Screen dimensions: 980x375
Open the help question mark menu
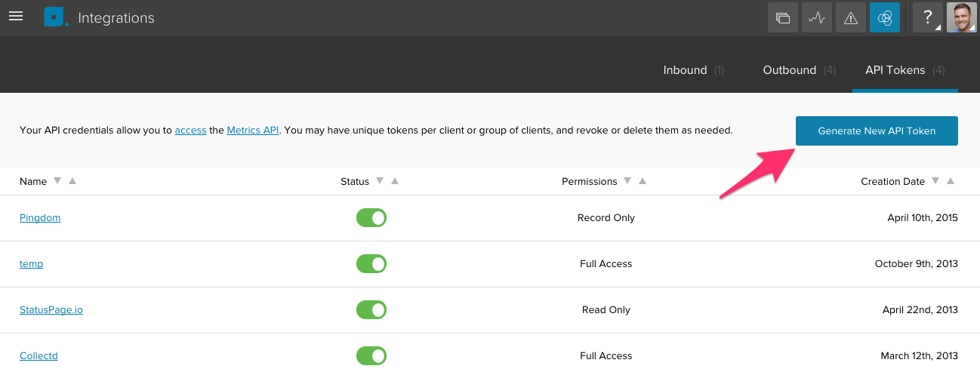[x=928, y=17]
